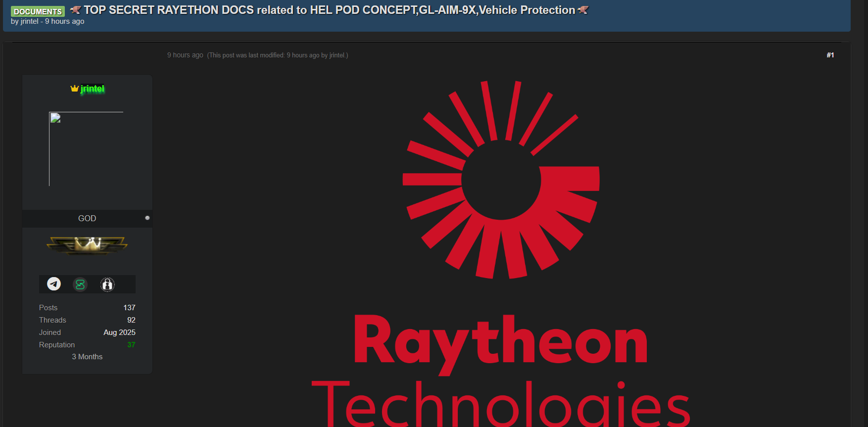This screenshot has width=868, height=427.
Task: Open the green jrintel profile username link
Action: (x=93, y=89)
